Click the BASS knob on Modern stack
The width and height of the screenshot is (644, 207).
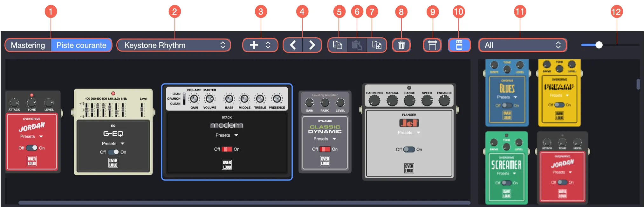click(x=229, y=99)
